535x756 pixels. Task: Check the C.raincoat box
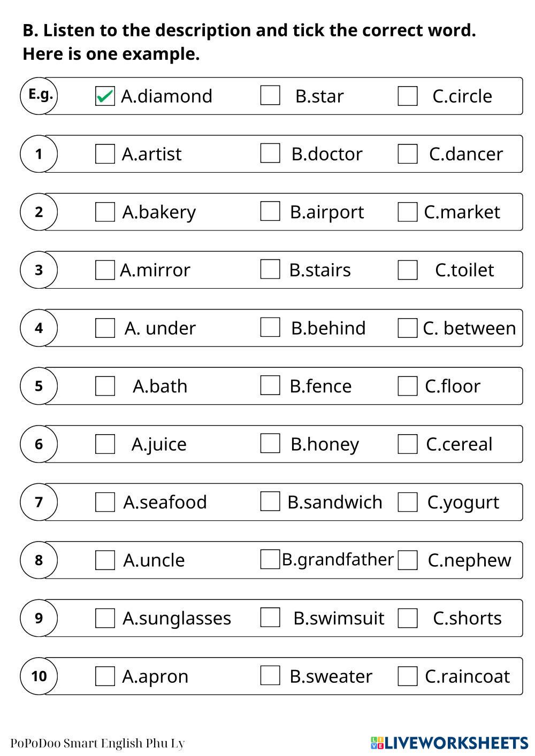coord(408,676)
